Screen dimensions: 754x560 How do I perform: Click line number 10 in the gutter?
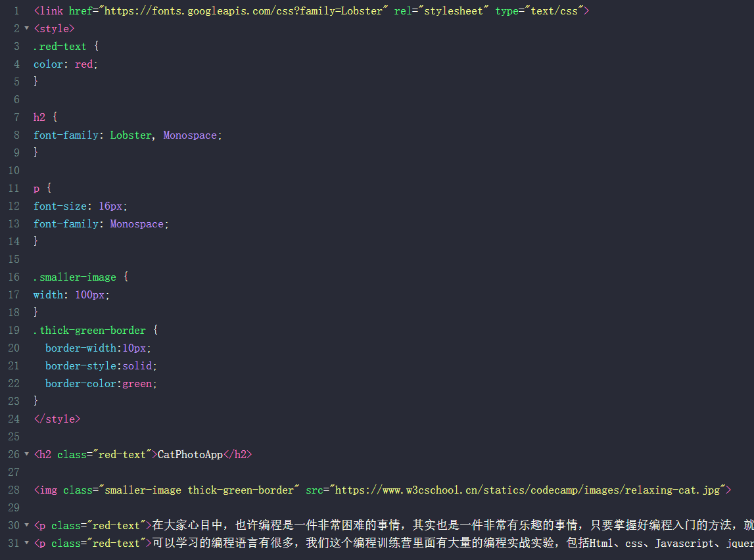tap(14, 171)
